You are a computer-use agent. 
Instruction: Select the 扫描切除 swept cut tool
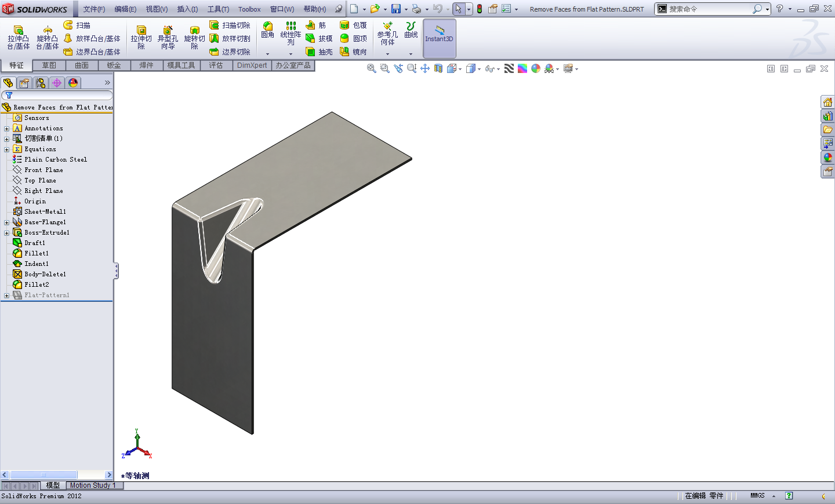[x=230, y=25]
